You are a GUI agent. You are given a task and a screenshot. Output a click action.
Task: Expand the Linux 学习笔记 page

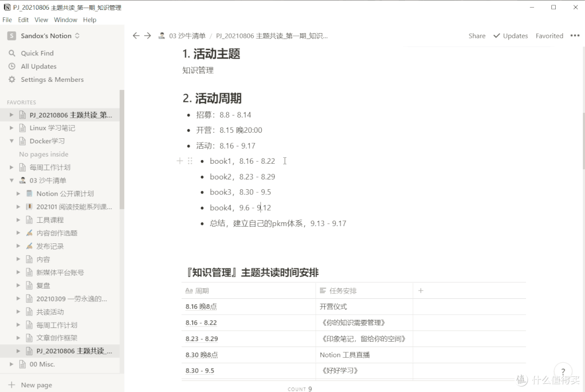pyautogui.click(x=11, y=127)
